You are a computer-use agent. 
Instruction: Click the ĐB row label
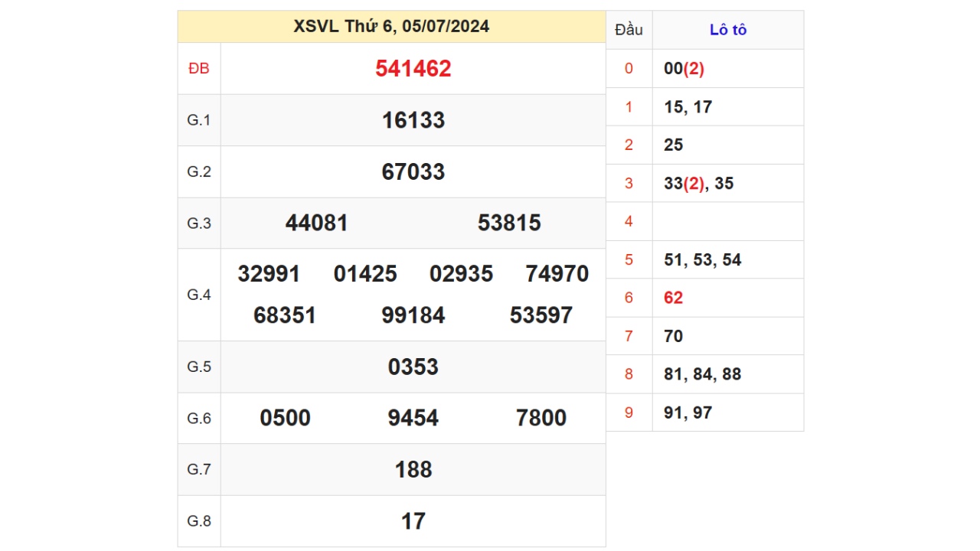coord(199,69)
